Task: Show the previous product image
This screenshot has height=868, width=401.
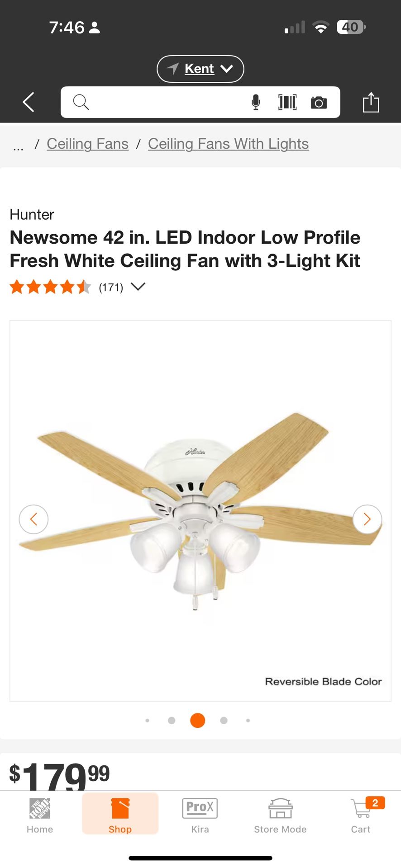Action: 33,519
